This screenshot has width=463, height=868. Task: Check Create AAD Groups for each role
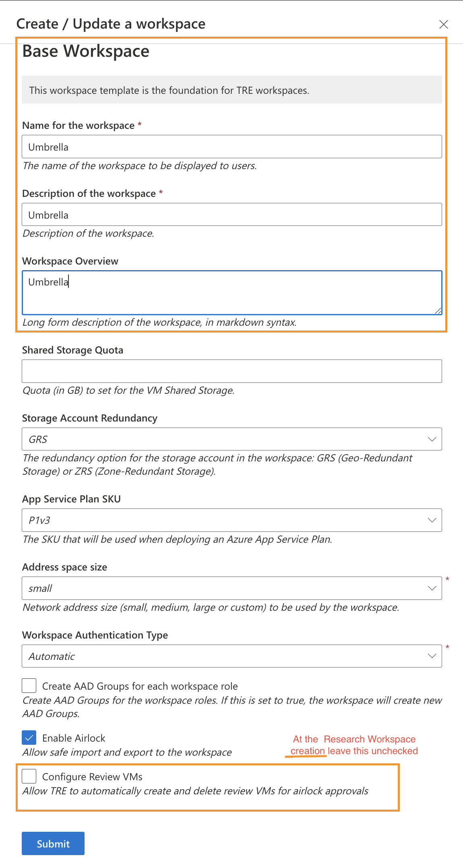(x=29, y=686)
